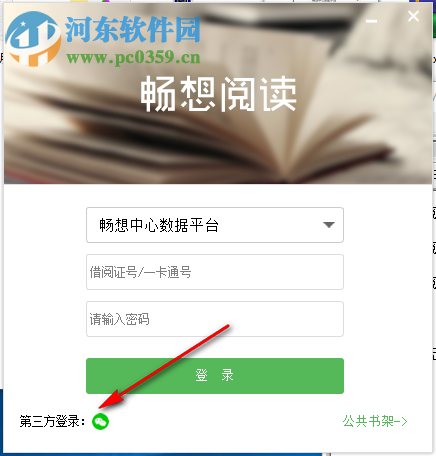Select the 登 character on the login button
This screenshot has height=456, width=436.
coord(202,375)
